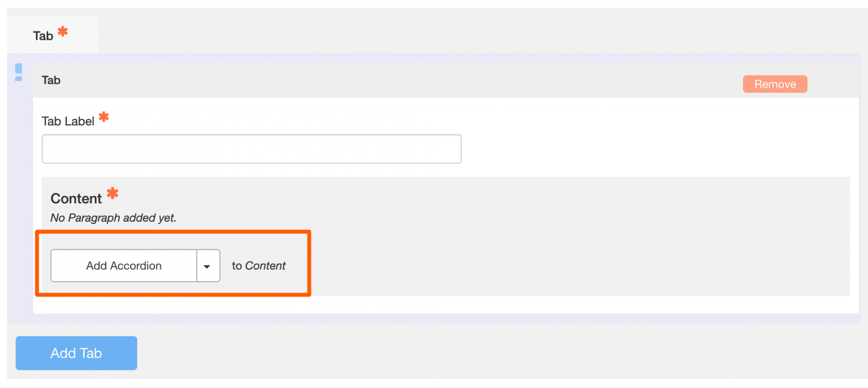Click the Tab Label field label
The image size is (868, 388).
point(68,120)
